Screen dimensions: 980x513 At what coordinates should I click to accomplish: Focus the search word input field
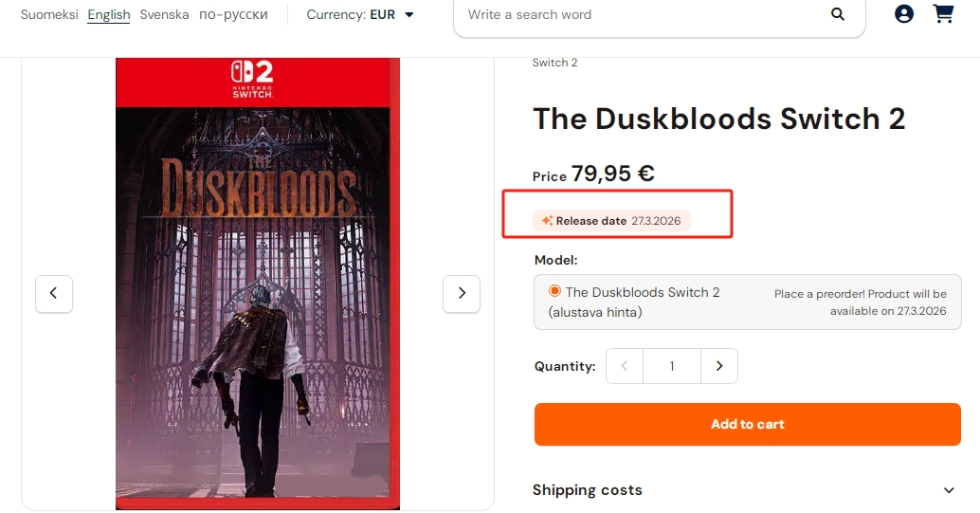point(635,15)
